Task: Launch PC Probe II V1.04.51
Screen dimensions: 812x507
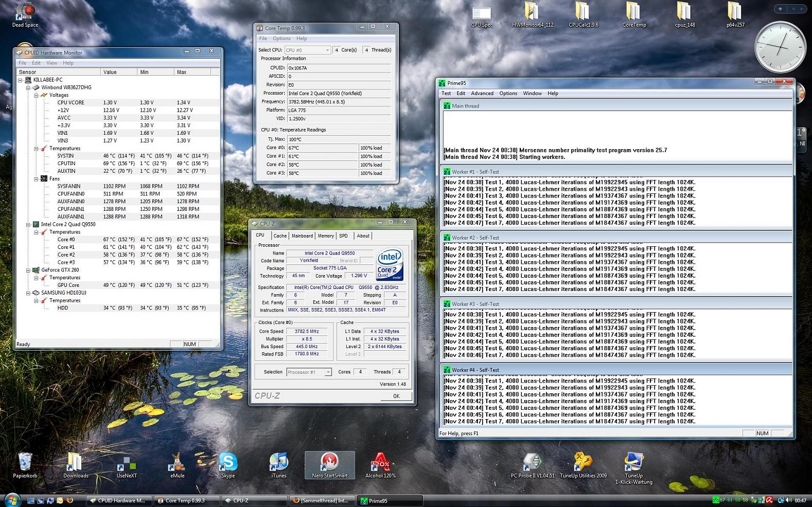Action: pyautogui.click(x=533, y=465)
